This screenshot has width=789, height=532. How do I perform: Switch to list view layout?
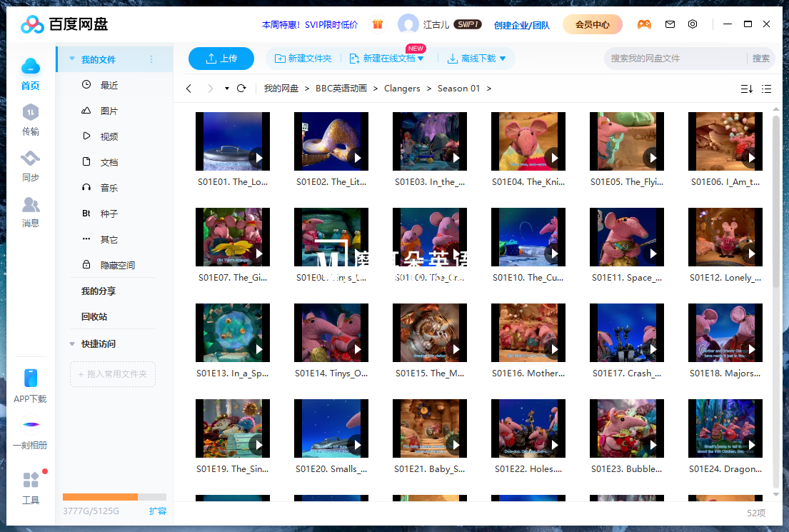coord(767,88)
